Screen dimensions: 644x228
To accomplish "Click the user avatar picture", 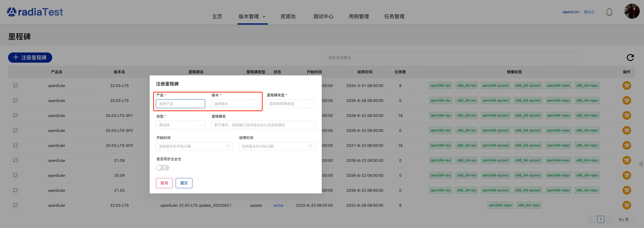I will tap(632, 11).
